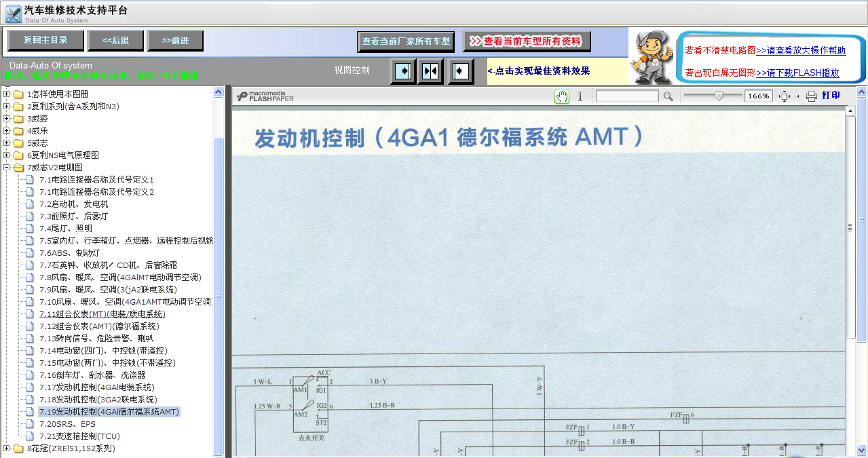Open 7.20SRS、EPS entry
Screen dimensions: 868x458
pos(67,424)
